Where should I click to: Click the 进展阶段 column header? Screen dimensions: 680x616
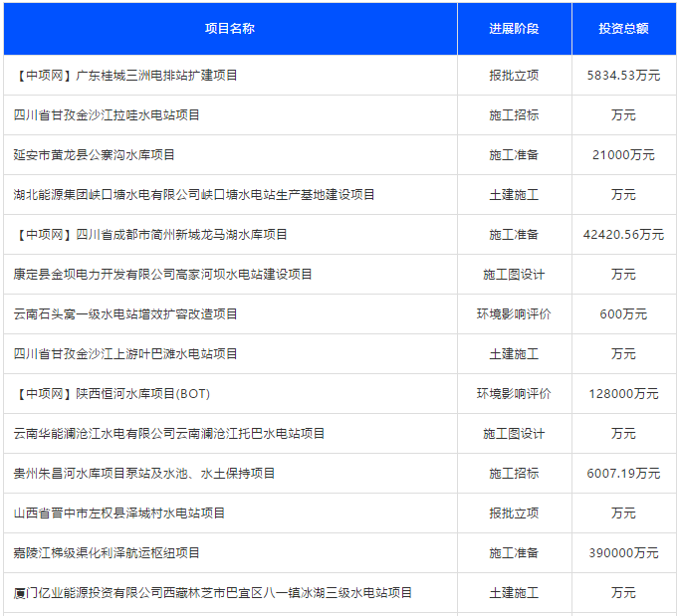point(514,29)
